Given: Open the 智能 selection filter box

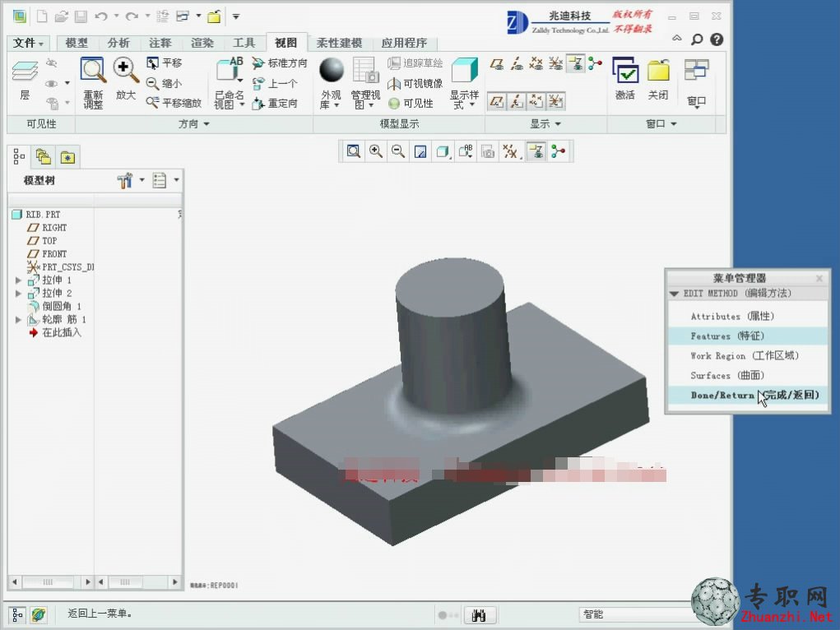Looking at the screenshot, I should pyautogui.click(x=635, y=614).
